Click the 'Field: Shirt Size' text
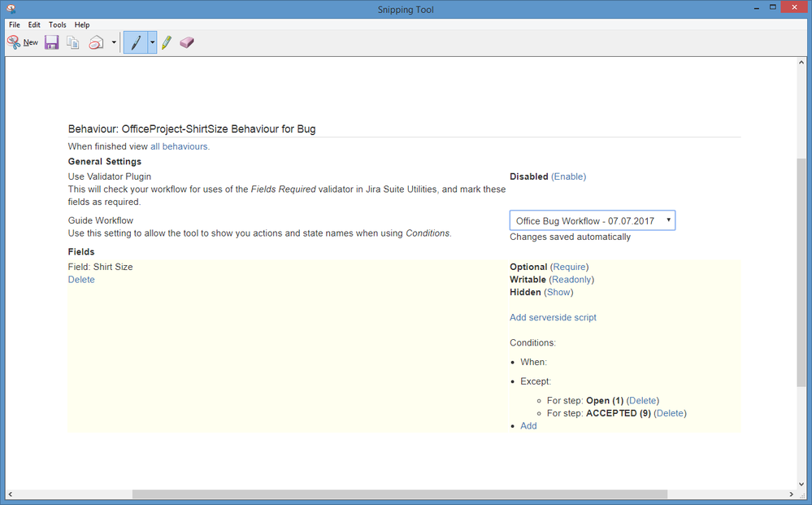Screen dimensions: 812x505 coord(101,268)
